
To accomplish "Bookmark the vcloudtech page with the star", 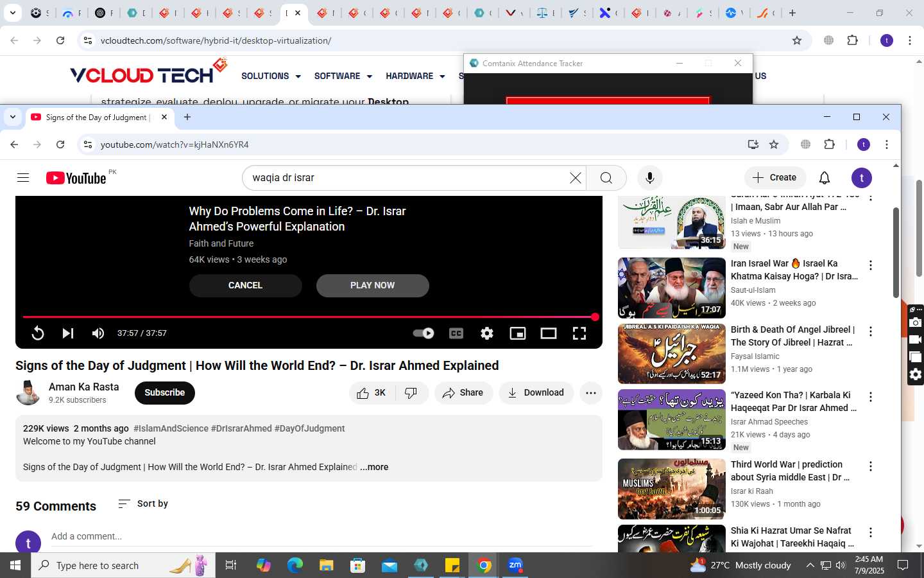I will (x=797, y=40).
